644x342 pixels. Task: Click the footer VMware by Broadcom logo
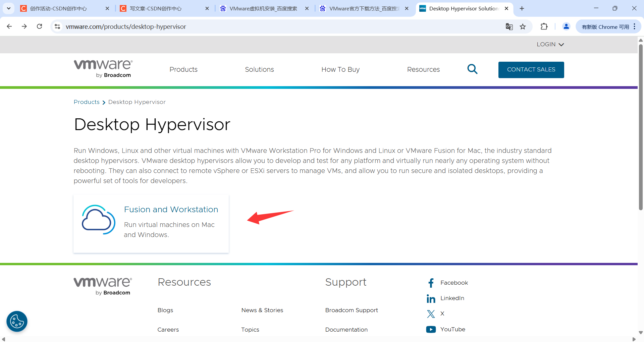[x=103, y=286]
